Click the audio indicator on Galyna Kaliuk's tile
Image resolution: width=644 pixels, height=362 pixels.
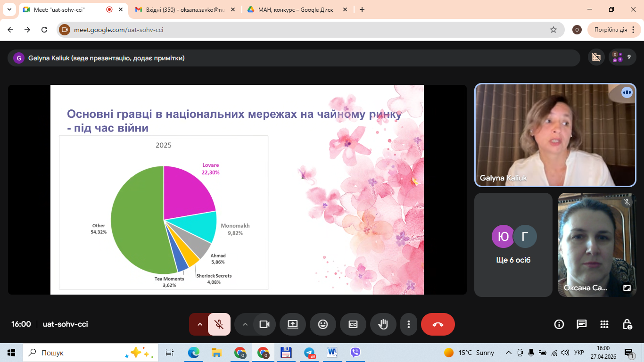click(x=627, y=92)
